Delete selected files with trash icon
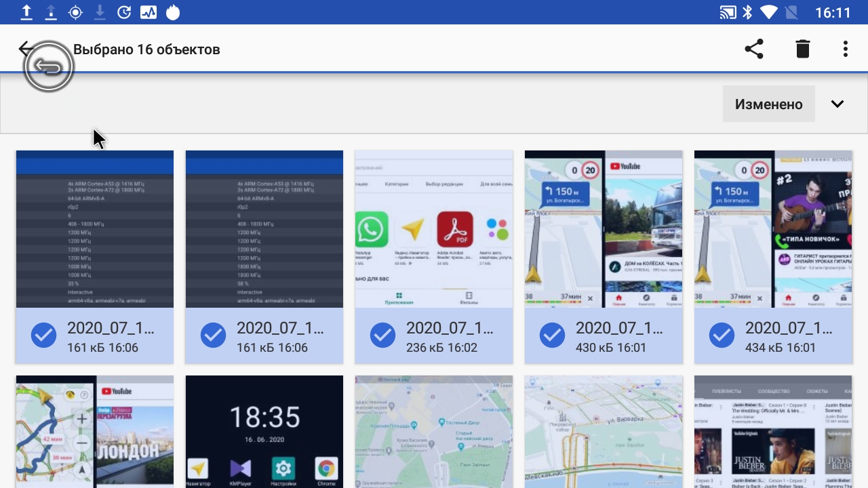 pos(803,49)
